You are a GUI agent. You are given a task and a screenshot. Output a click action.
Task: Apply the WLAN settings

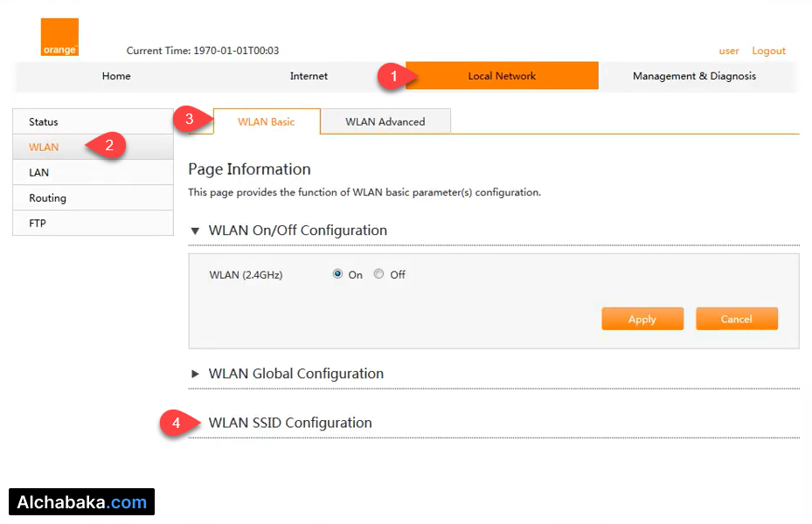click(x=642, y=318)
